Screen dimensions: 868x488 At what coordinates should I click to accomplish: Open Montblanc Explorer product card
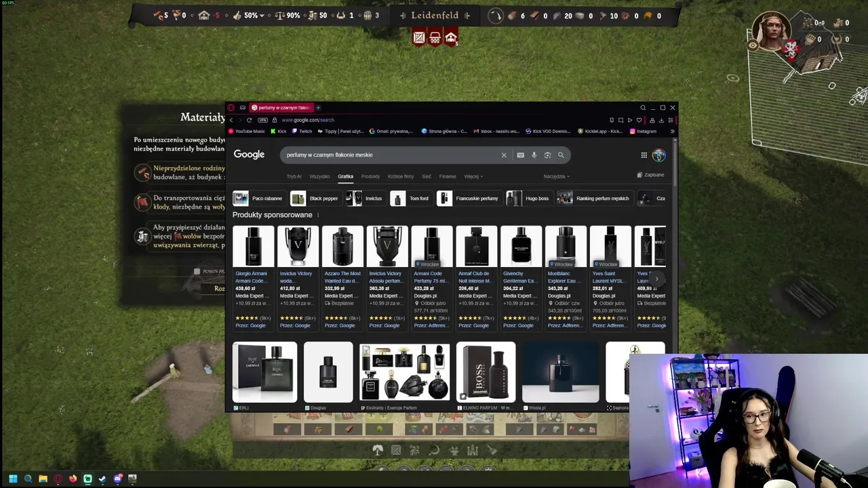[x=566, y=278]
